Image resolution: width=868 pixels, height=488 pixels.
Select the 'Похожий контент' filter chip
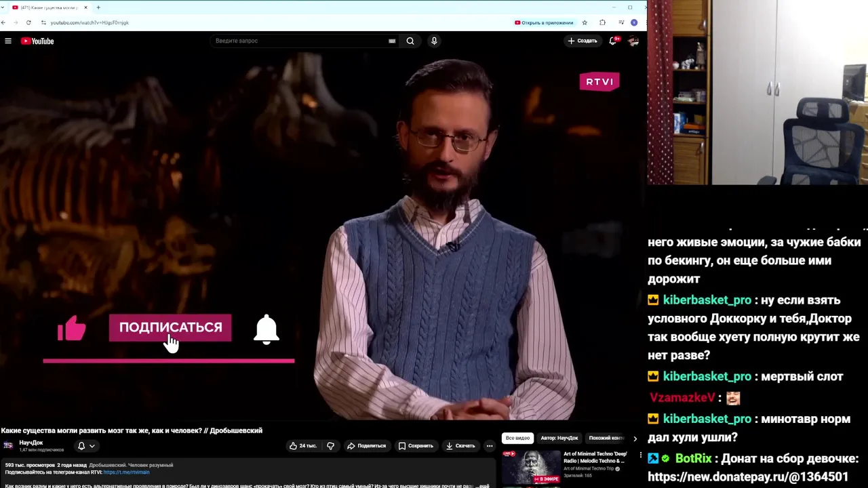coord(606,439)
